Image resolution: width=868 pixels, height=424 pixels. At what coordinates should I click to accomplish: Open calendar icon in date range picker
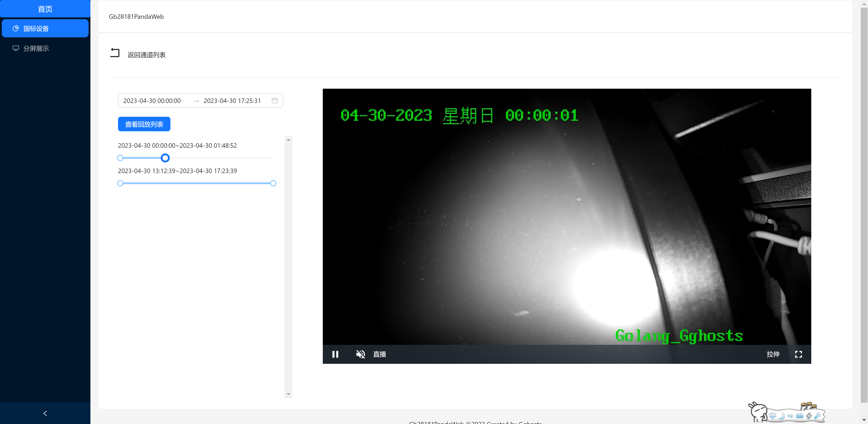click(274, 100)
